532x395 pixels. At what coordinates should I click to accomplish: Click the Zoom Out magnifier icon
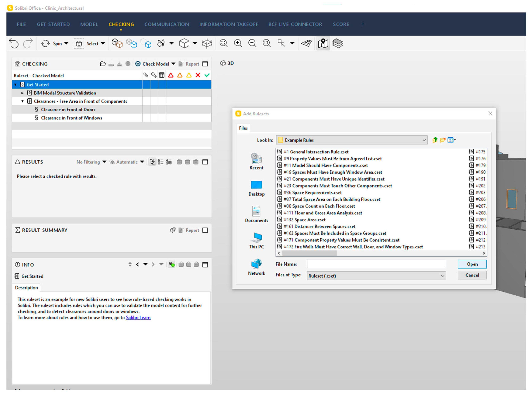point(252,43)
